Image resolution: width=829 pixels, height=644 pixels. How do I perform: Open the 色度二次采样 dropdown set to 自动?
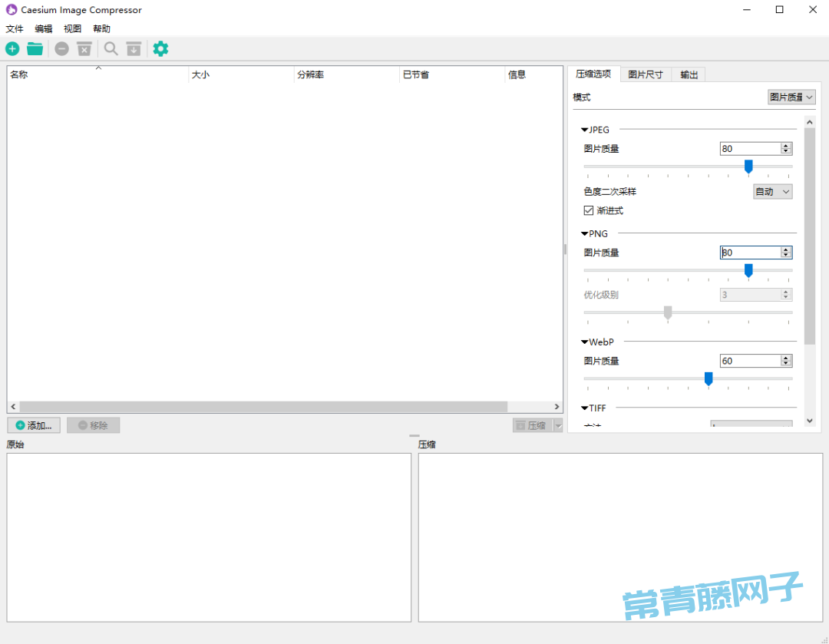coord(772,192)
